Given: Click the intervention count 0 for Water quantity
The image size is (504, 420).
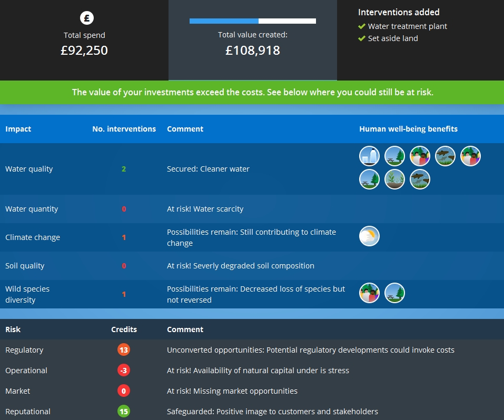Looking at the screenshot, I should point(124,209).
